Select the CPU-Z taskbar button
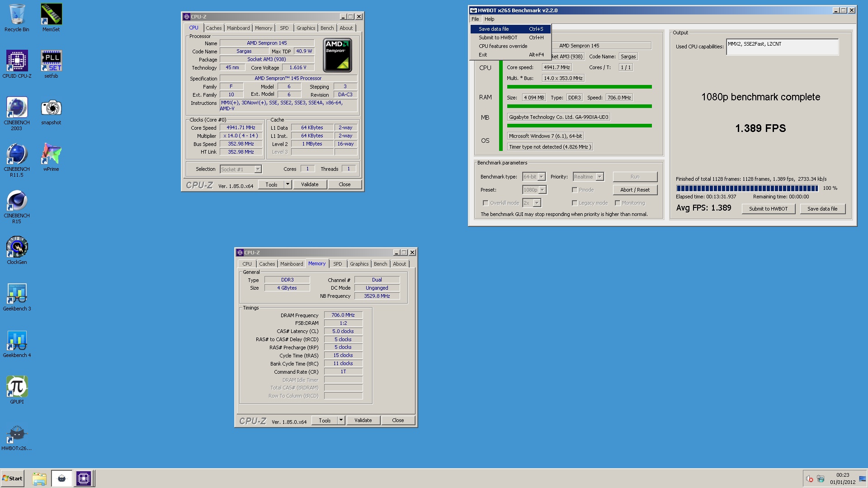 (x=84, y=478)
